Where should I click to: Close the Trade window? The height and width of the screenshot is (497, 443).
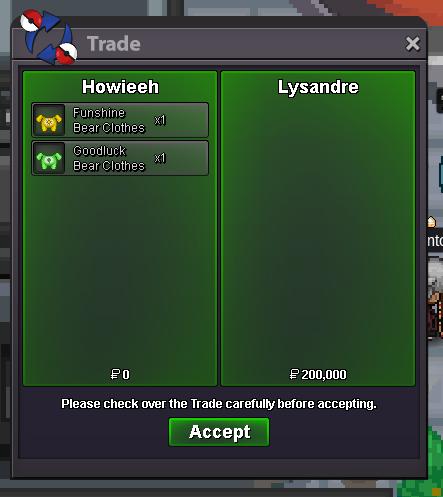[x=412, y=44]
